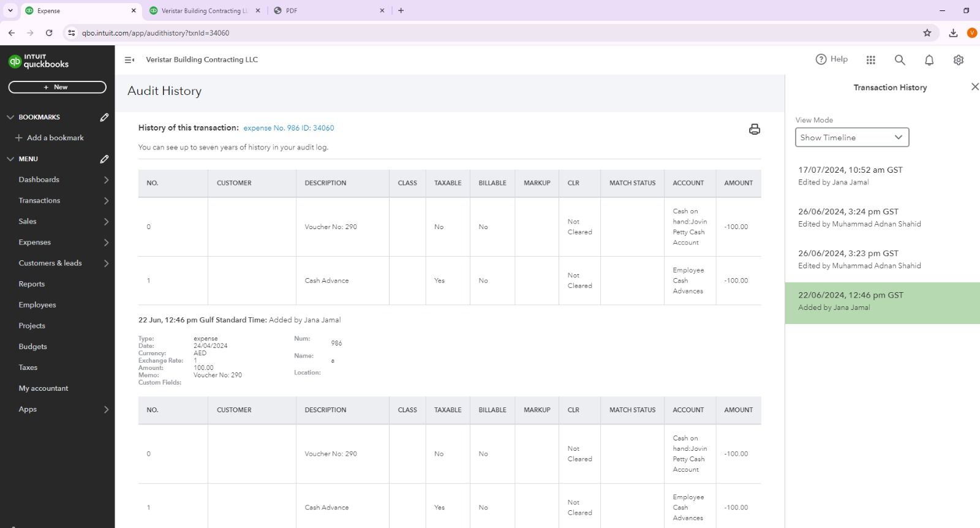Open Taxes in the sidebar
980x528 pixels.
pyautogui.click(x=28, y=367)
